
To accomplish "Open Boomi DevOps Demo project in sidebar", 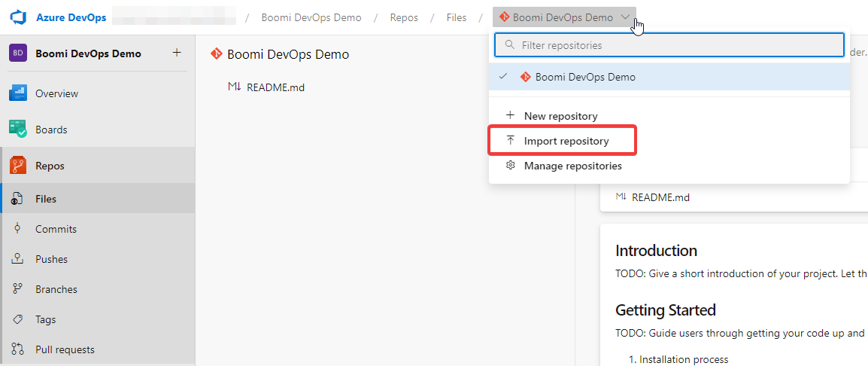I will 88,53.
